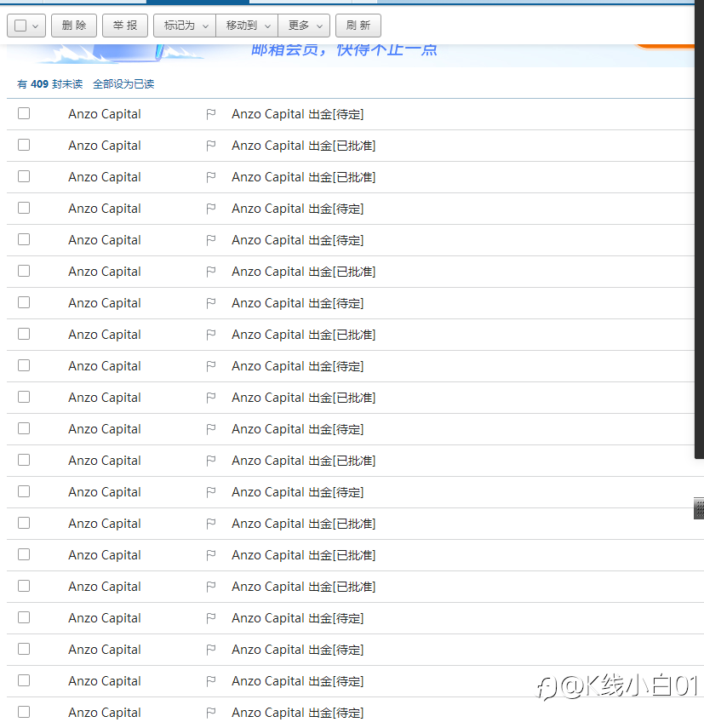Click the 举报 button
Viewport: 704px width, 728px height.
click(x=125, y=26)
